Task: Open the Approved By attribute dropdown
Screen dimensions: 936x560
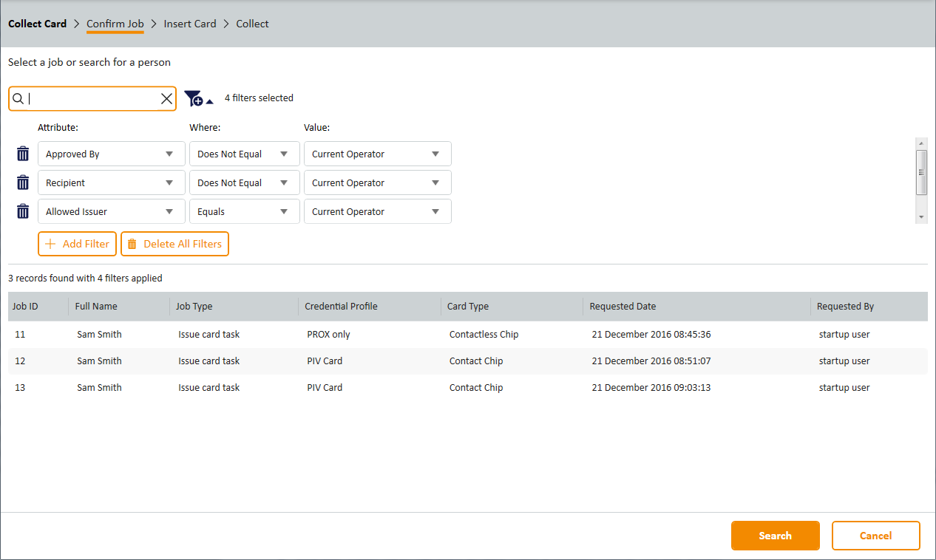Action: tap(111, 154)
